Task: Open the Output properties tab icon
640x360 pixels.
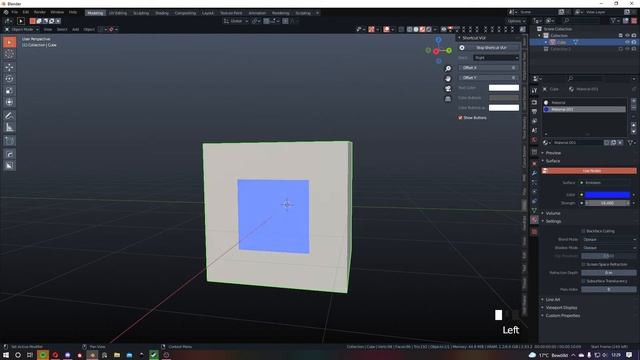Action: [534, 111]
